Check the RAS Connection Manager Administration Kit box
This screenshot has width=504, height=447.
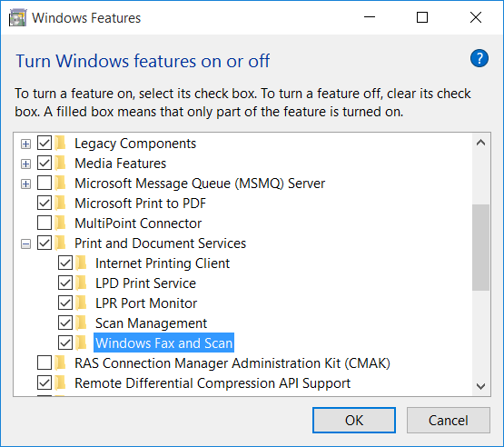(44, 363)
